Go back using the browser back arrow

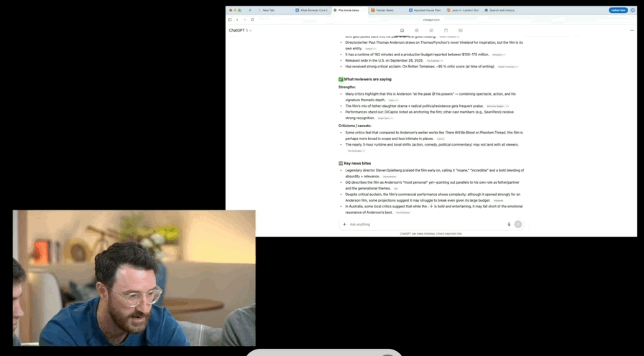237,19
